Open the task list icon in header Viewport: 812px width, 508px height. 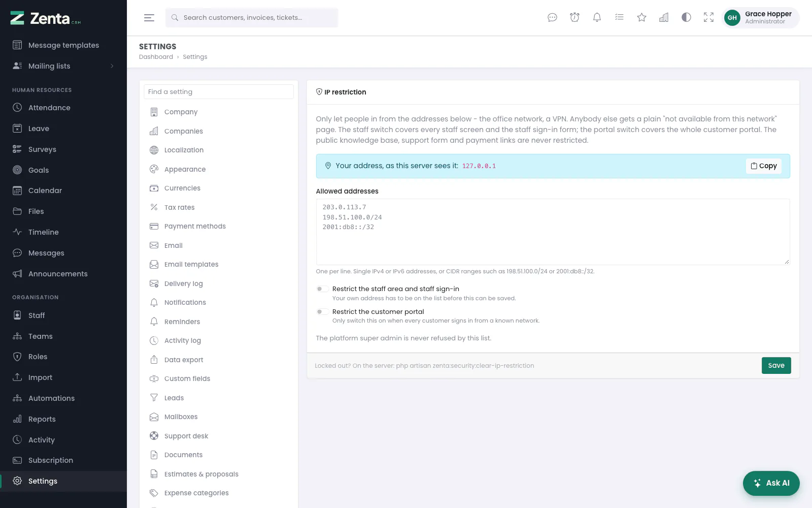(x=619, y=17)
